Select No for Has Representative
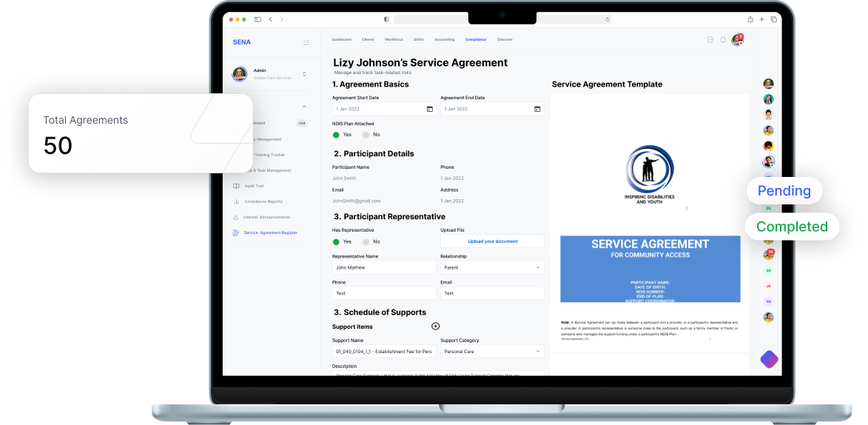The height and width of the screenshot is (425, 868). pyautogui.click(x=366, y=241)
